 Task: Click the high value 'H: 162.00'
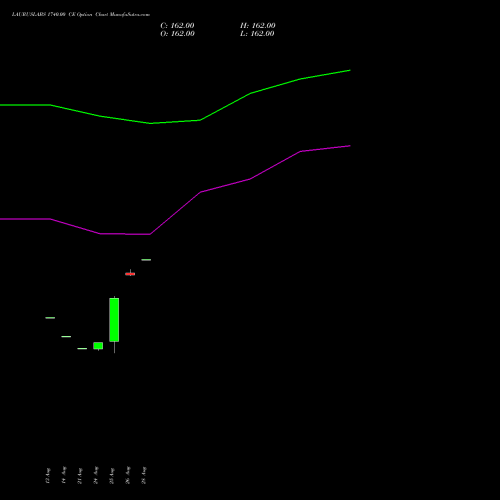tap(258, 26)
